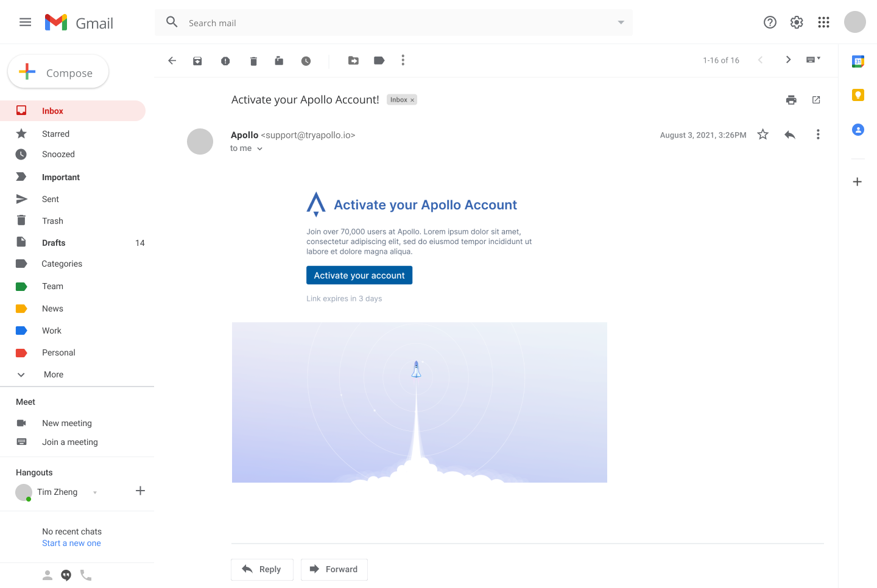The image size is (877, 588).
Task: Click the Activate your account button
Action: [x=359, y=275]
